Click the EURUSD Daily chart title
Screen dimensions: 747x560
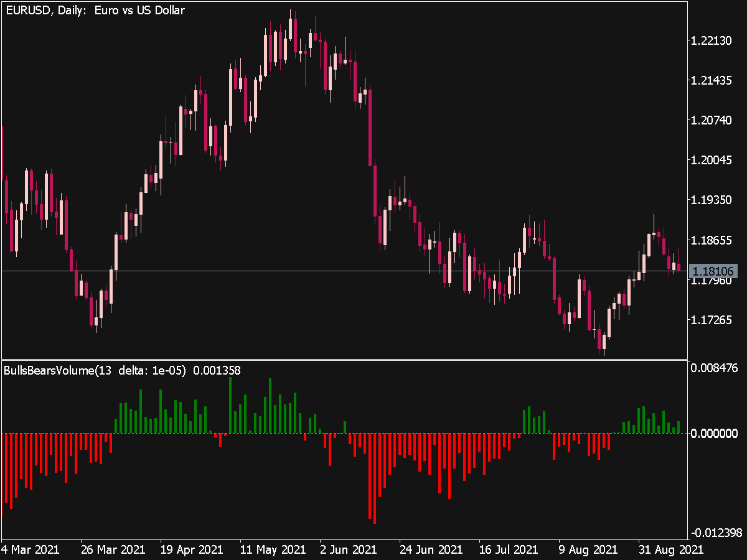click(93, 10)
